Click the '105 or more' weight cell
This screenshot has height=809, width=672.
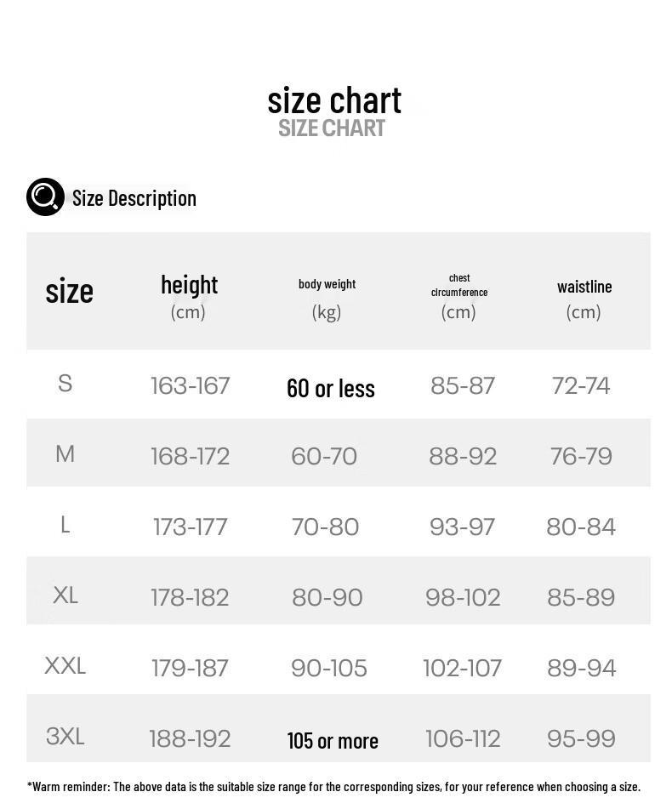[333, 741]
